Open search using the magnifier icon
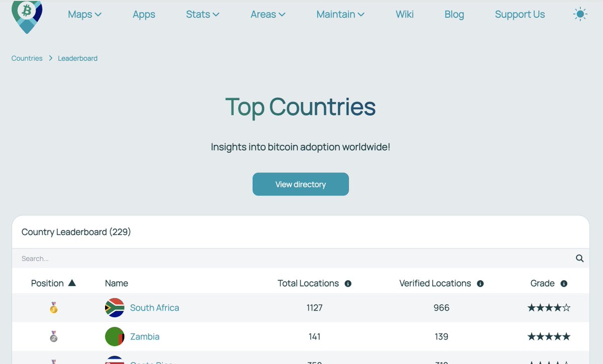This screenshot has width=603, height=364. (x=579, y=258)
